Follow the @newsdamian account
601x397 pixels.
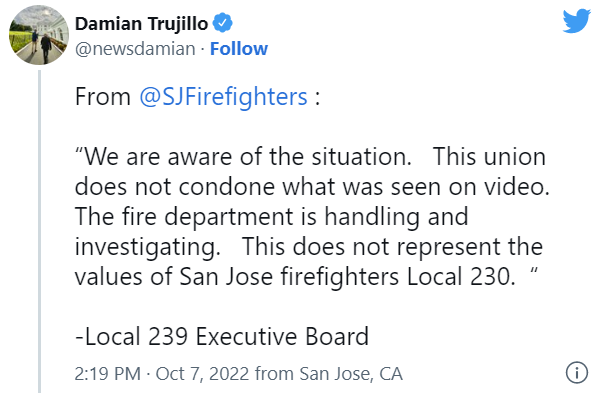(x=239, y=49)
